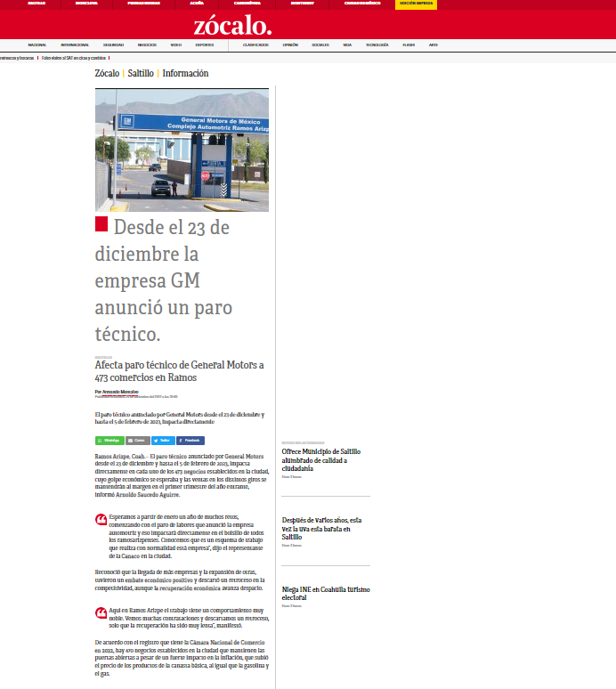Go to the Vida section

[x=347, y=45]
